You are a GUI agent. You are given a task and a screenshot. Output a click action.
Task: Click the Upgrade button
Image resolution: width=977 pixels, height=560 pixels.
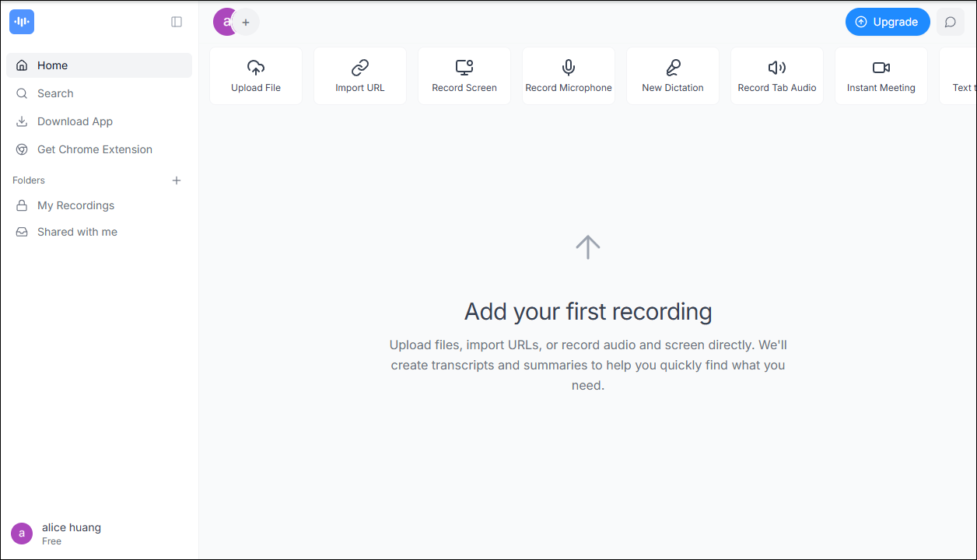click(887, 22)
